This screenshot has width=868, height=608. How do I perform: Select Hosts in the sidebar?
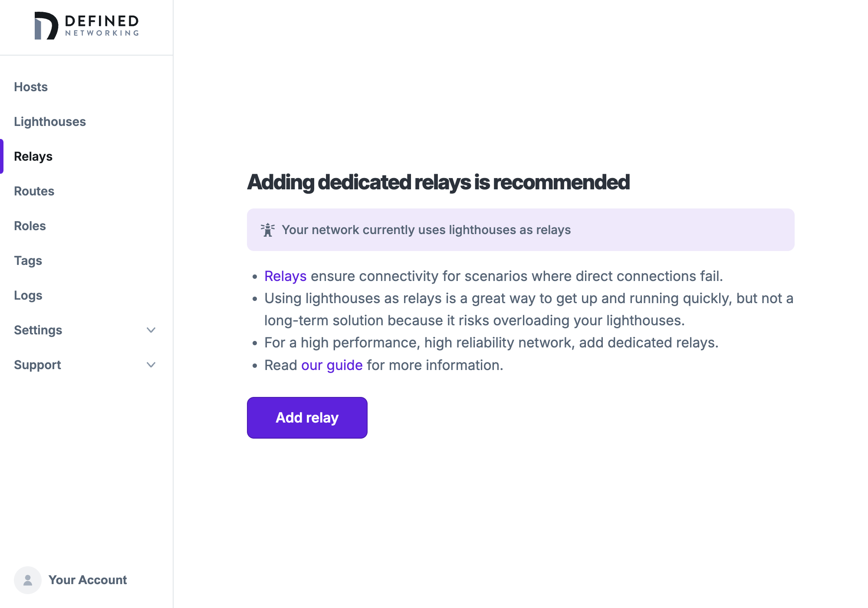pos(31,87)
